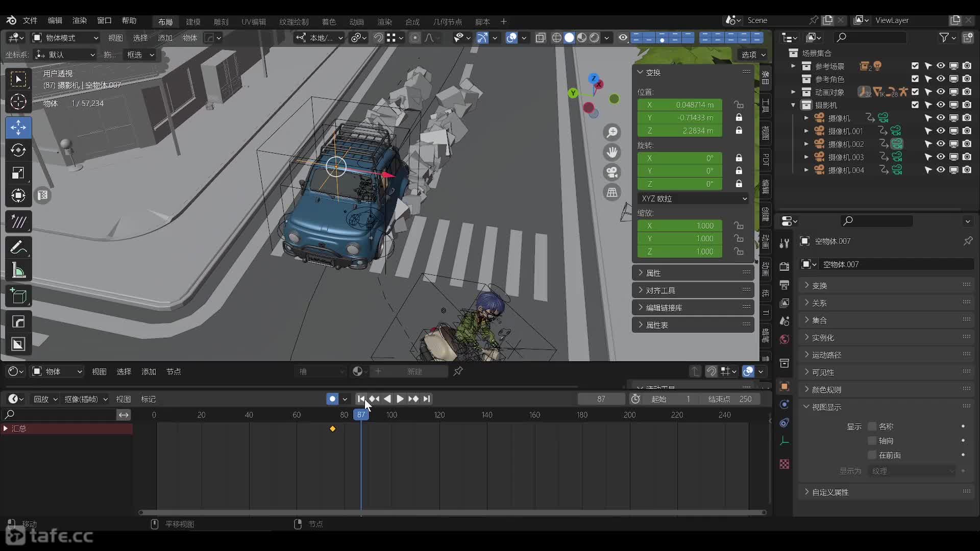Pin the properties editor context
This screenshot has width=980, height=551.
tap(968, 241)
